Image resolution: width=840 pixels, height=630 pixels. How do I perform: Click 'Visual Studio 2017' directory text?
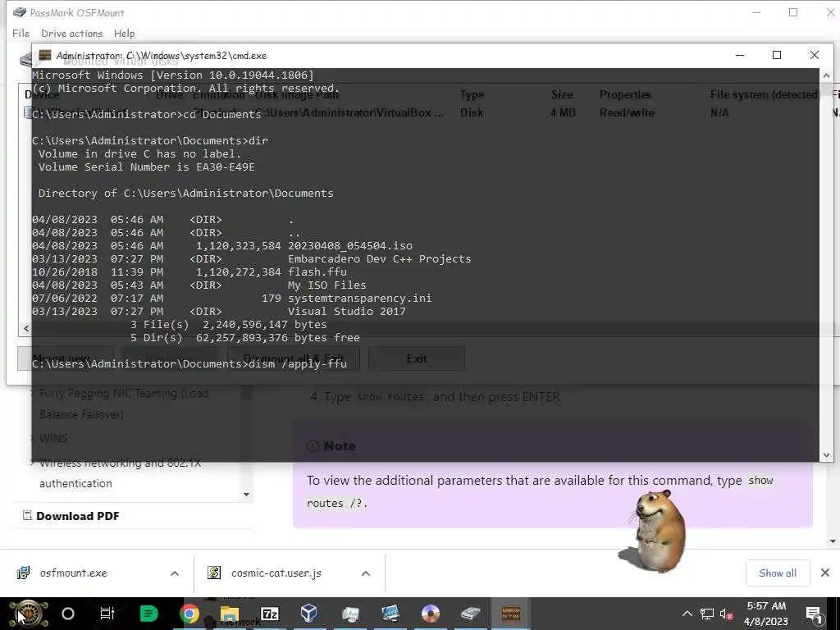point(347,311)
